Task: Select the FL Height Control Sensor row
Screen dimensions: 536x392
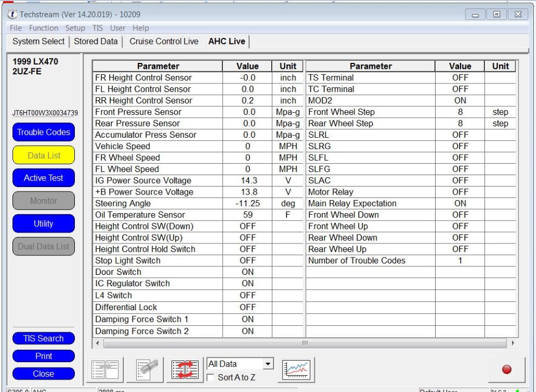Action: (x=198, y=89)
